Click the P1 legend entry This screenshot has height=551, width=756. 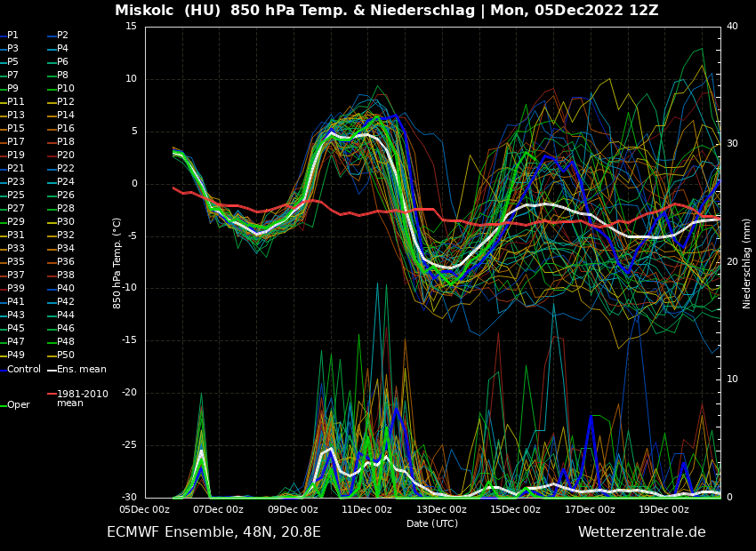[12, 36]
